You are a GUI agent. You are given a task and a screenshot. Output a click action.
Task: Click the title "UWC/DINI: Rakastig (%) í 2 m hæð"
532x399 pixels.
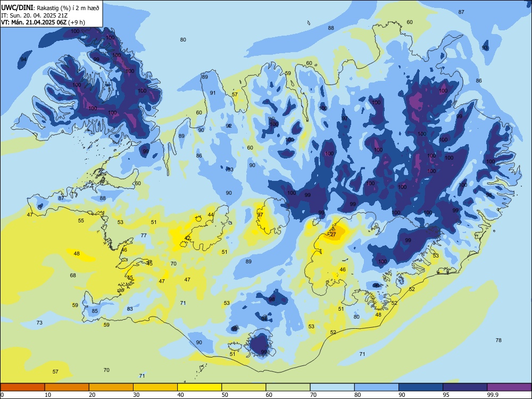click(x=50, y=8)
